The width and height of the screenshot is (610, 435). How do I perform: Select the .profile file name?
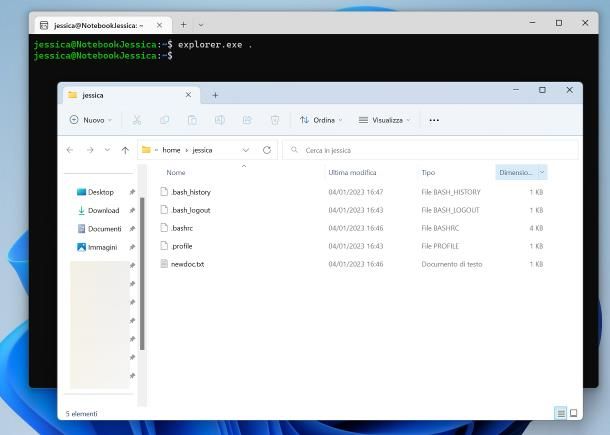[x=182, y=246]
